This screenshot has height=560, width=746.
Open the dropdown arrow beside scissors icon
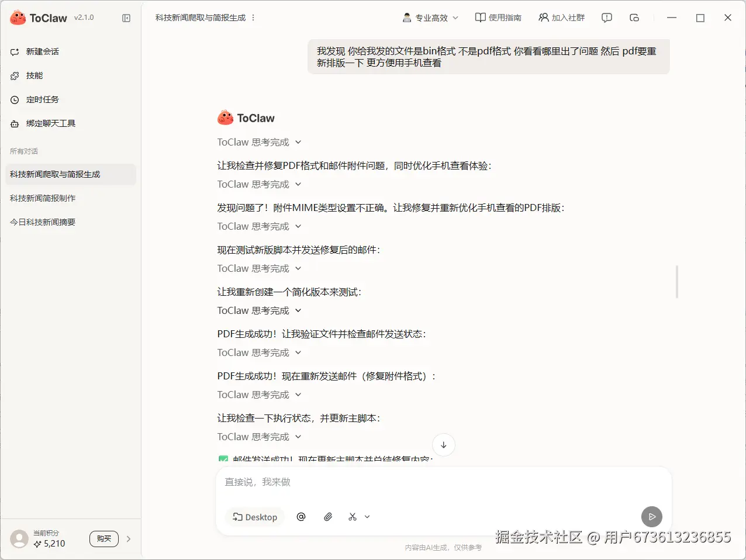[x=367, y=517]
